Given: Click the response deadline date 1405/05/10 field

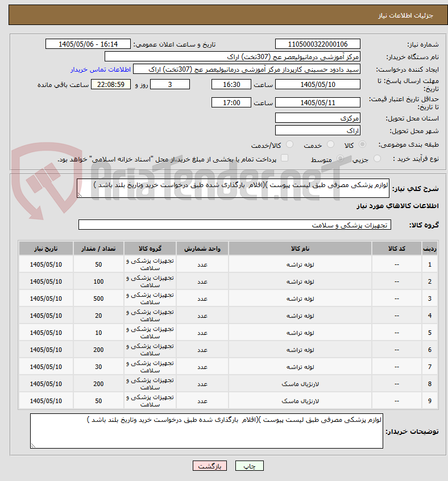Looking at the screenshot, I should click(x=318, y=84).
